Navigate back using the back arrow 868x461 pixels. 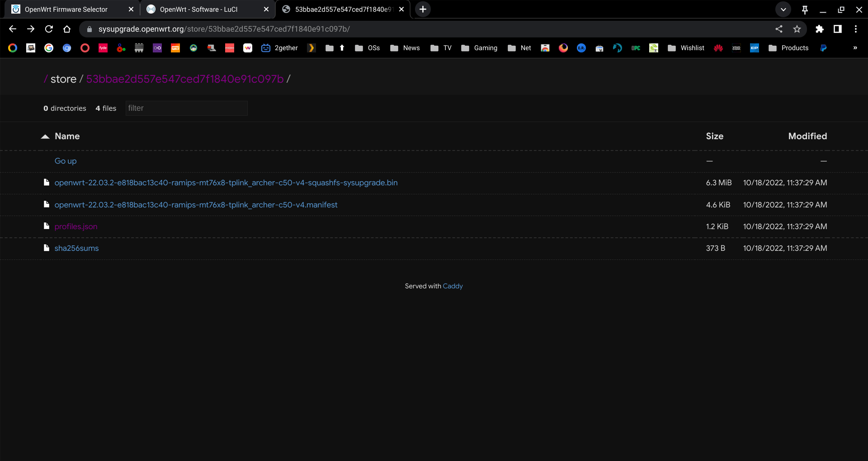point(12,29)
